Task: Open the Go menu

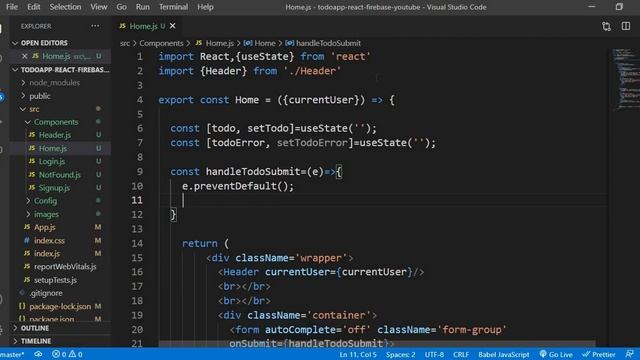Action: pyautogui.click(x=121, y=7)
